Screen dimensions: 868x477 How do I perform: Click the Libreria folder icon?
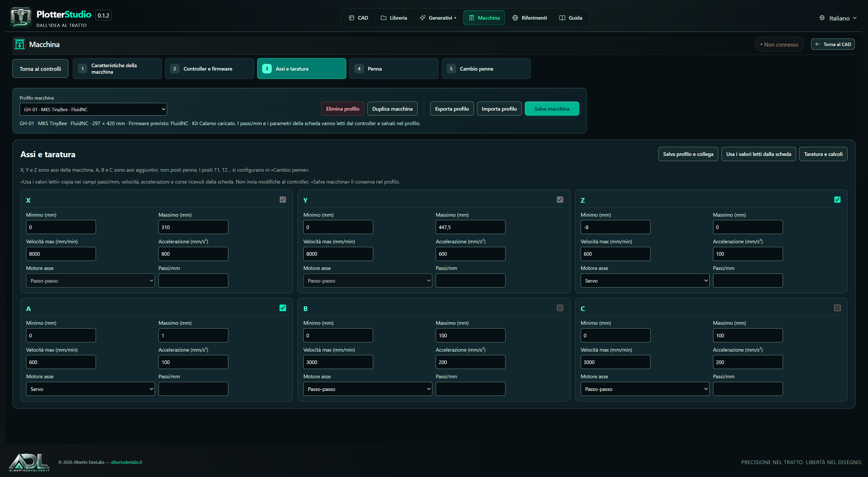tap(383, 18)
